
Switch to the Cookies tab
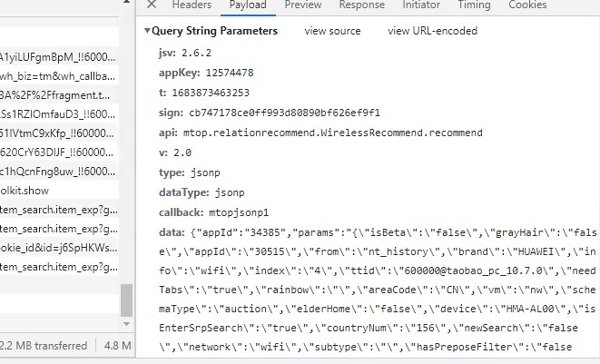click(x=527, y=5)
